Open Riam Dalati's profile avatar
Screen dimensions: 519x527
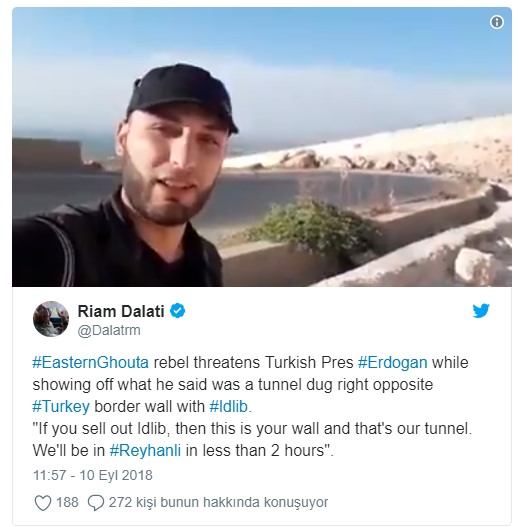51,319
